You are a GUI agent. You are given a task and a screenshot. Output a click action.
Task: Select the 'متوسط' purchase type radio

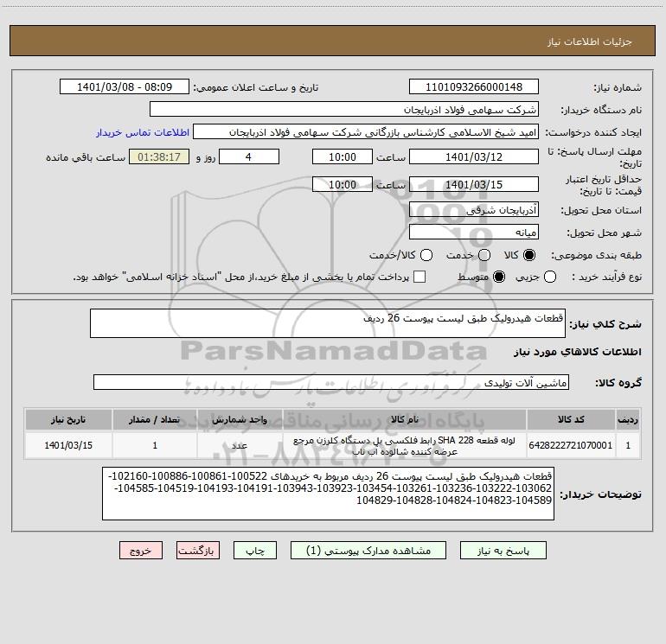[499, 277]
